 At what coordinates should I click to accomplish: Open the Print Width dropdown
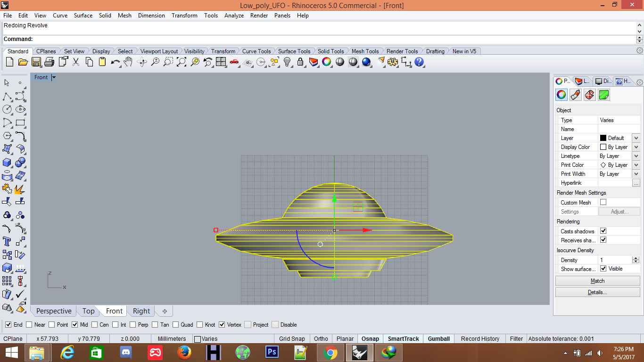click(636, 174)
